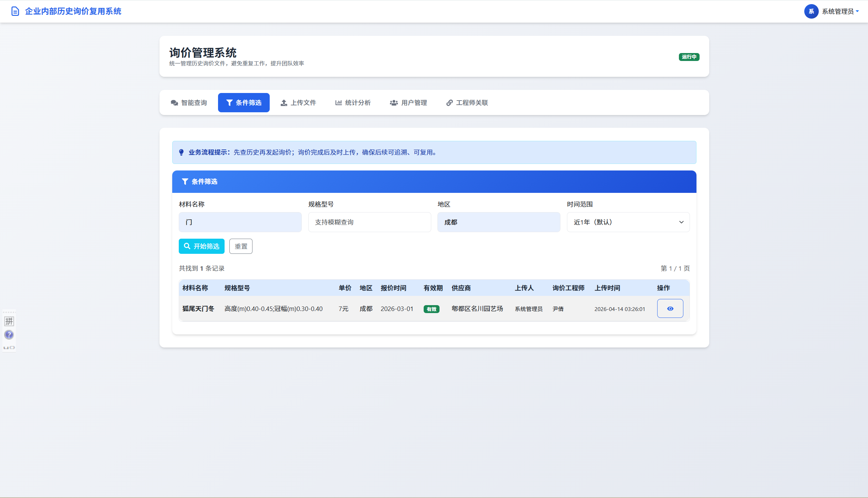Focus the 地区 input containing 成都
868x498 pixels.
tap(499, 222)
